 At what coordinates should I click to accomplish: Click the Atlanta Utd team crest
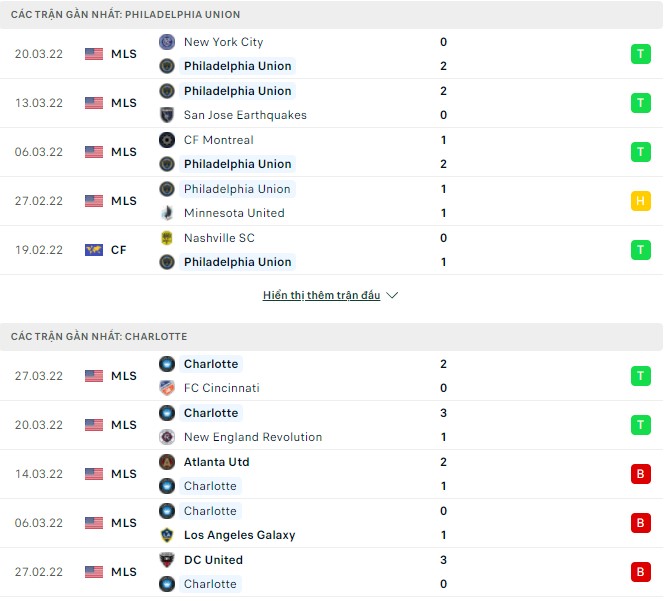(x=167, y=462)
